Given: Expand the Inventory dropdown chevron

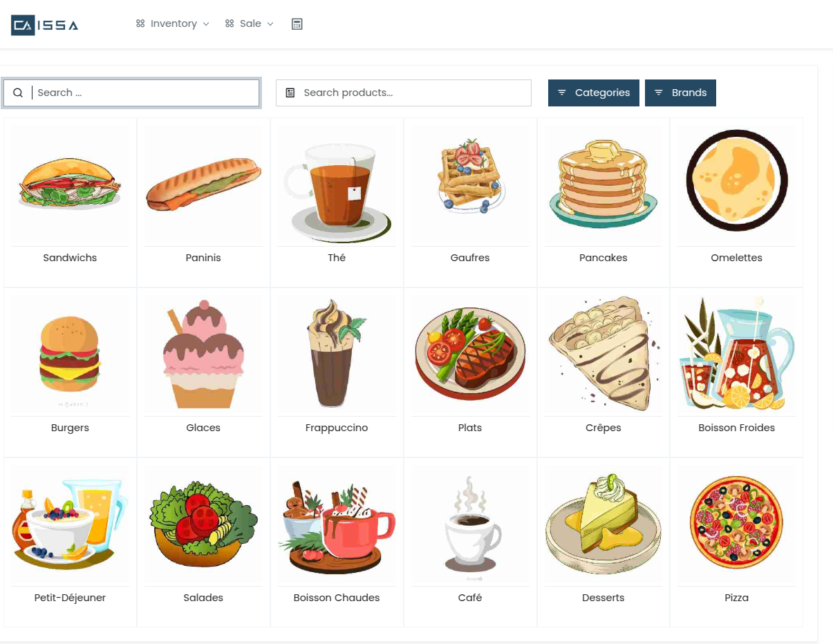Looking at the screenshot, I should pos(205,24).
